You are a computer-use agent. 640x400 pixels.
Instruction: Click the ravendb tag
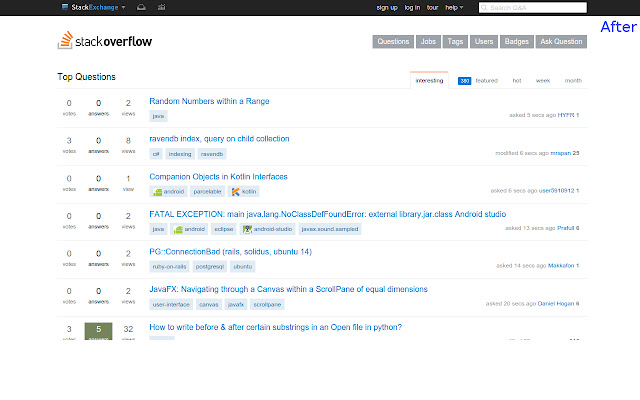(212, 154)
